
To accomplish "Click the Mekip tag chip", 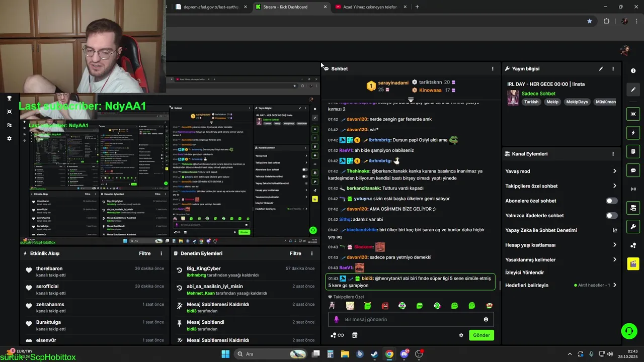I will coord(552,102).
